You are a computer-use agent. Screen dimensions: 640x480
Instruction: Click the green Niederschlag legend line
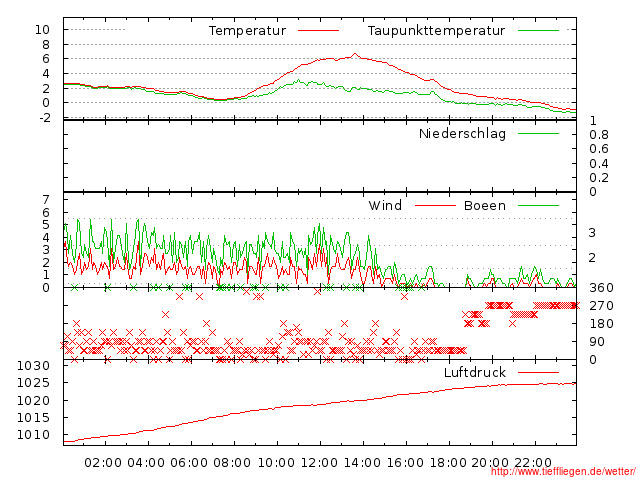[538, 134]
